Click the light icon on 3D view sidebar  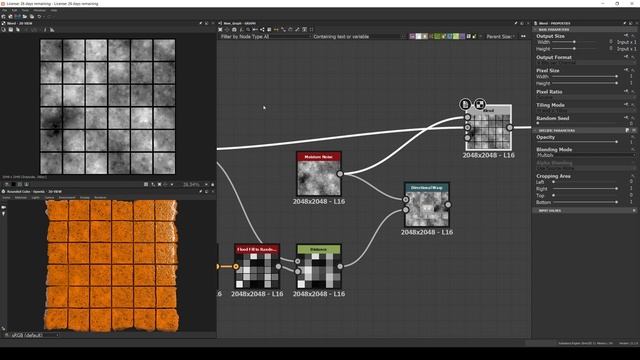(4, 213)
